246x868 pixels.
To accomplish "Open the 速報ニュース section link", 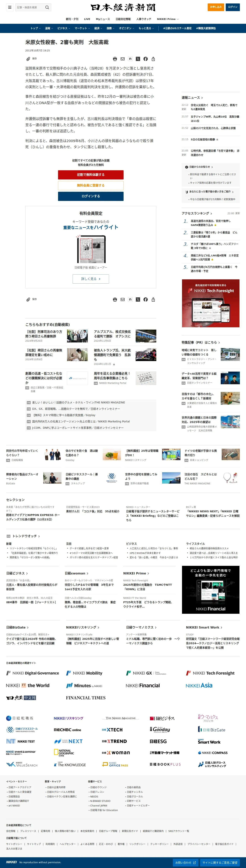I will tap(193, 98).
